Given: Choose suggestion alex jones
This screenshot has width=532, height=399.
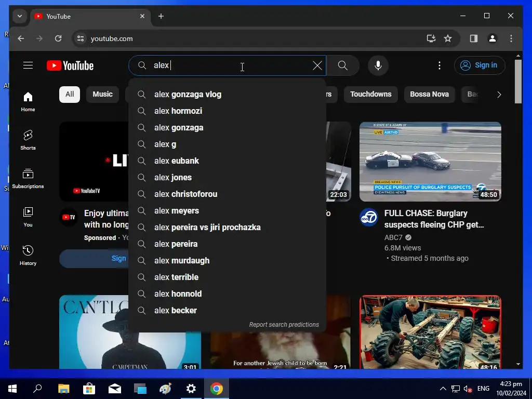Looking at the screenshot, I should click(x=228, y=178).
